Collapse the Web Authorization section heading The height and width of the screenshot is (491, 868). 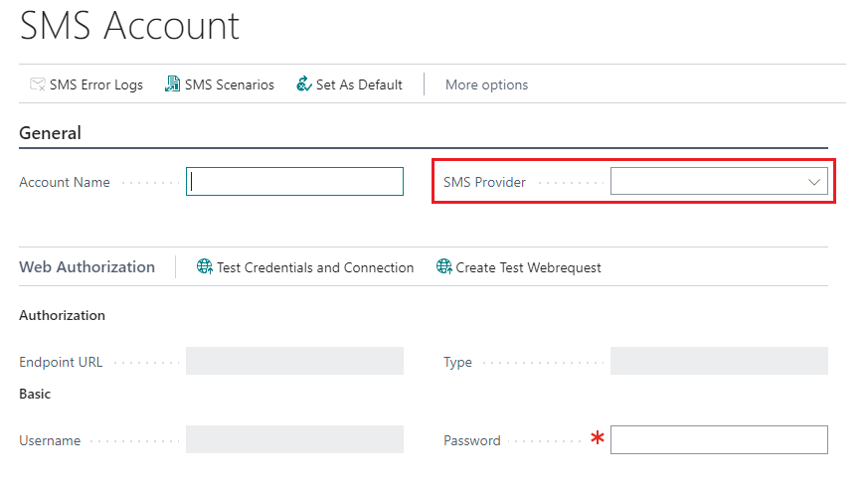click(87, 267)
